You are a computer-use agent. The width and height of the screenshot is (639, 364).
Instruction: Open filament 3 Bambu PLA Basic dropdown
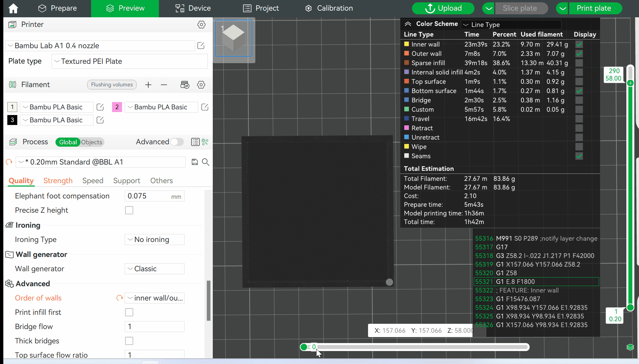click(x=57, y=120)
